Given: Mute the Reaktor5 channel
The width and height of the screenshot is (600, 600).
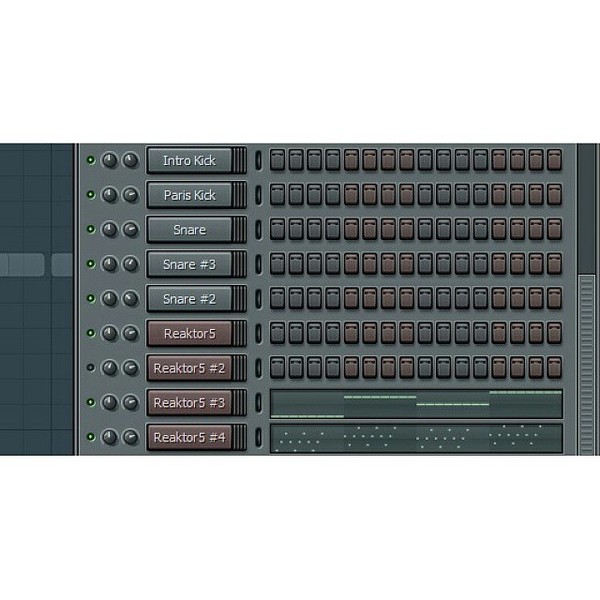Looking at the screenshot, I should [x=91, y=333].
